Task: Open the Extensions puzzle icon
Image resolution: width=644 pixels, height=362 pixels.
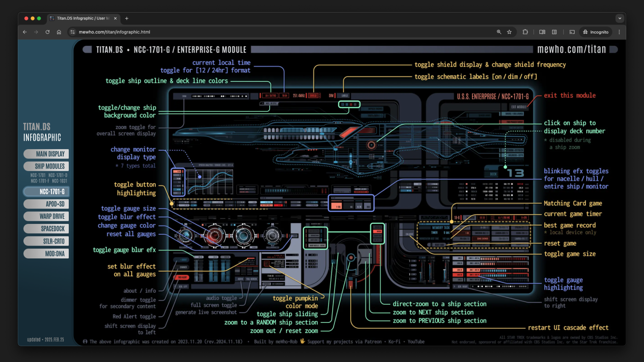Action: click(525, 32)
